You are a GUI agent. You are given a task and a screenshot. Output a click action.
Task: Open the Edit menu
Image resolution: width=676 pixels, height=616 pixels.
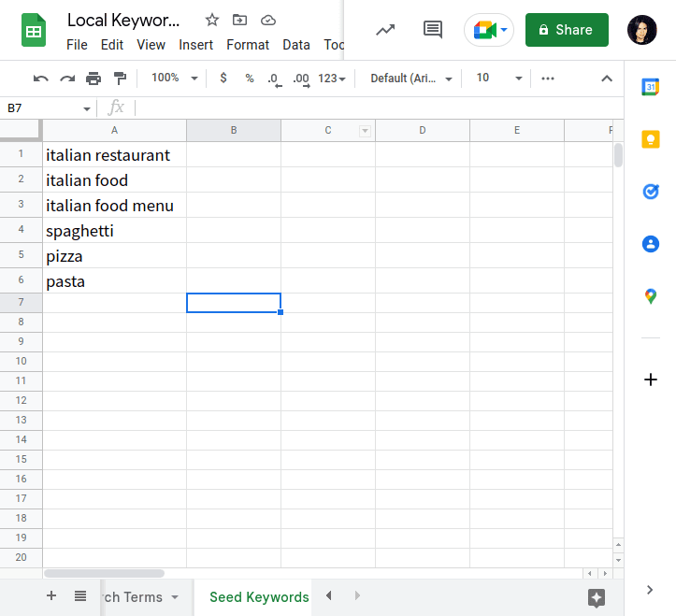[111, 45]
